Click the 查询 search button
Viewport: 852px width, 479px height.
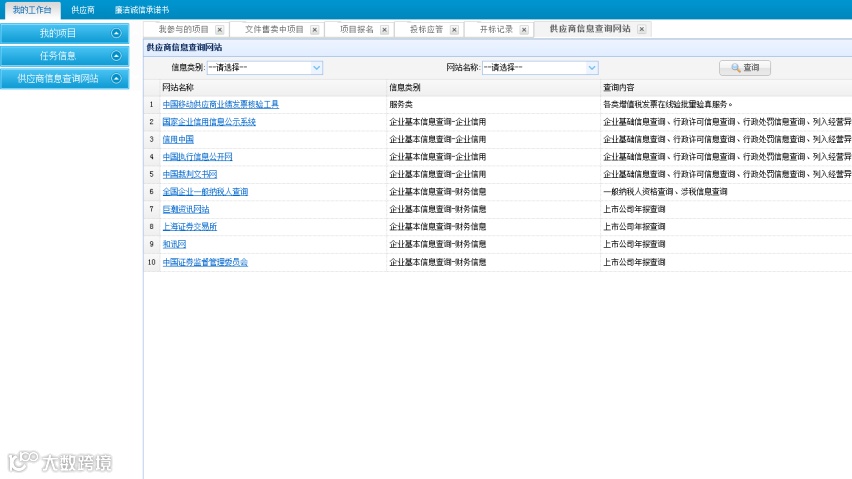744,68
